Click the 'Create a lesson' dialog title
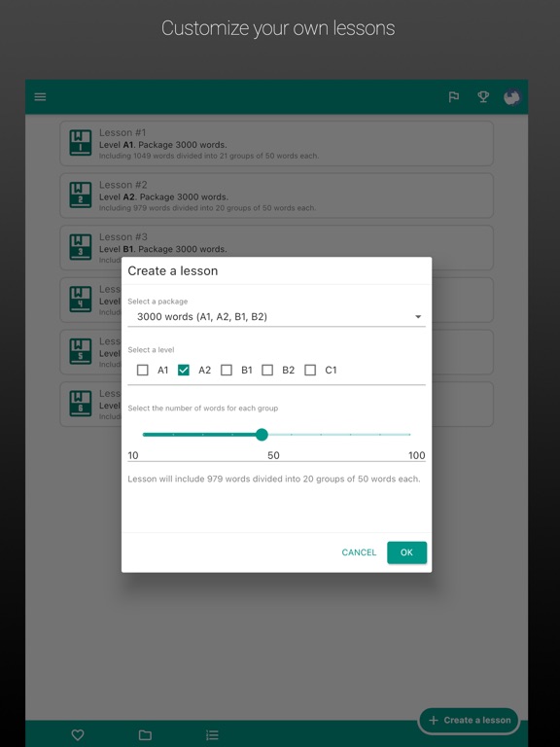The image size is (560, 747). pos(173,271)
